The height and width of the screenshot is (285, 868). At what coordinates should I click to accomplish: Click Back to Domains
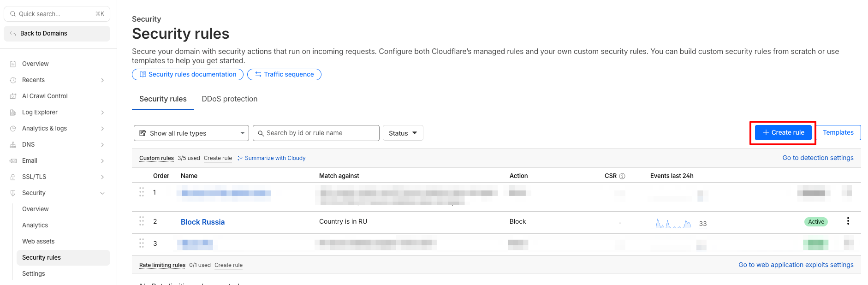(x=57, y=33)
